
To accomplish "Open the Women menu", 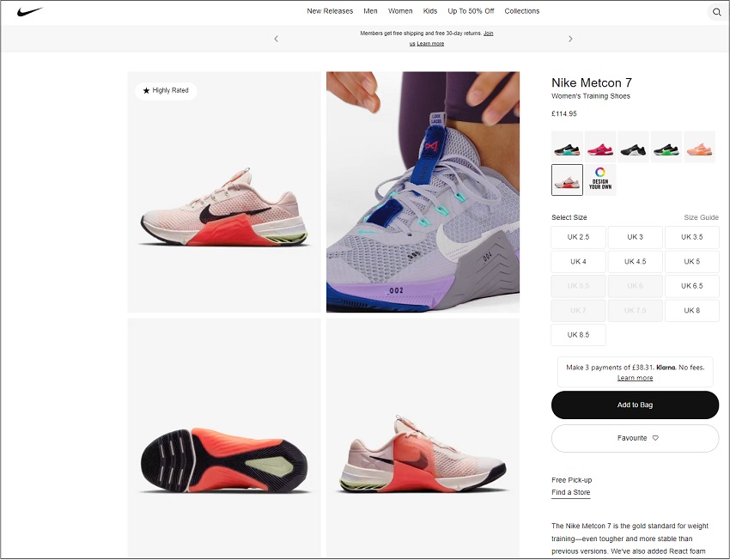I will [400, 11].
